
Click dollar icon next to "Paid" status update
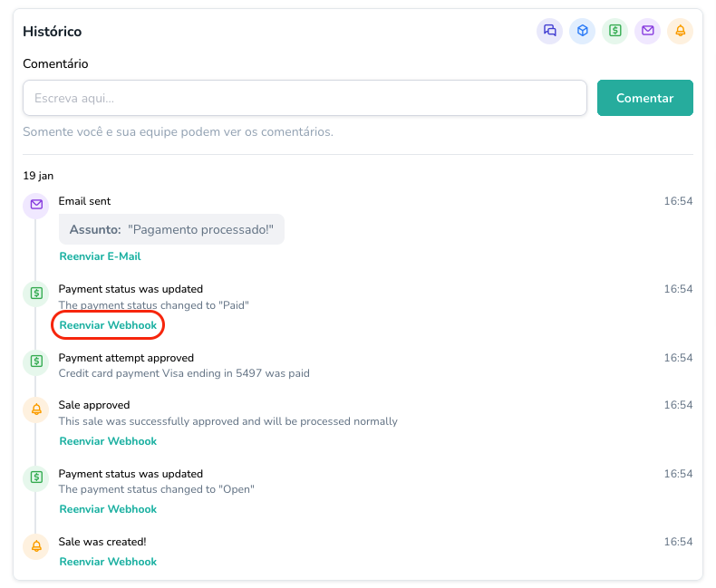pyautogui.click(x=36, y=293)
